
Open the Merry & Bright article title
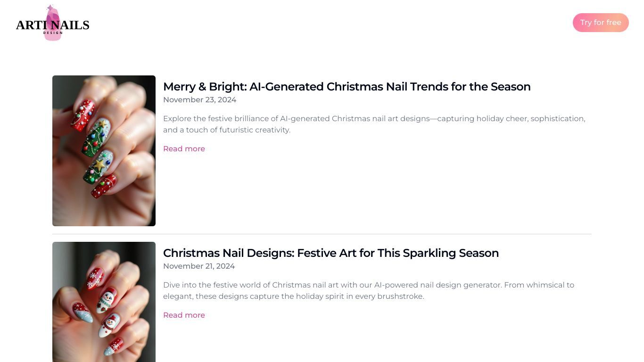coord(347,87)
